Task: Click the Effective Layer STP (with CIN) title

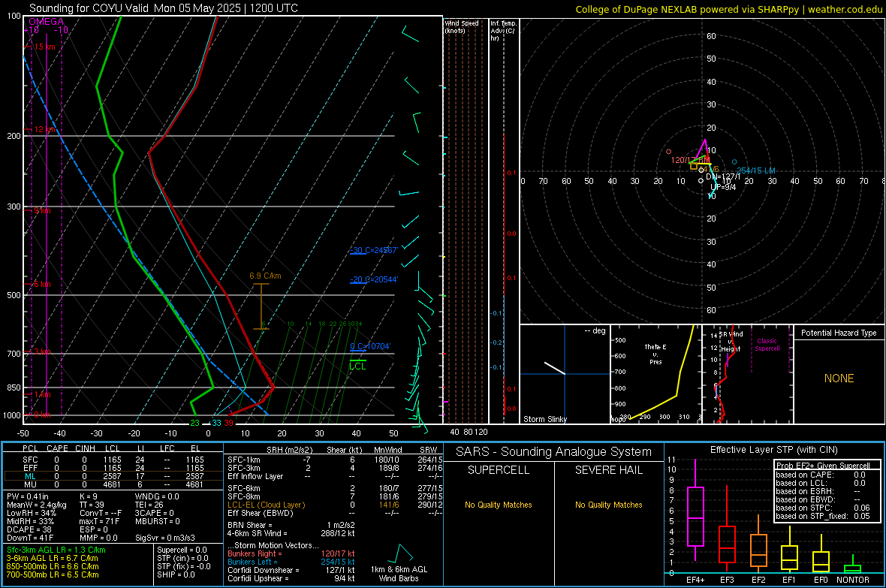Action: click(x=773, y=450)
